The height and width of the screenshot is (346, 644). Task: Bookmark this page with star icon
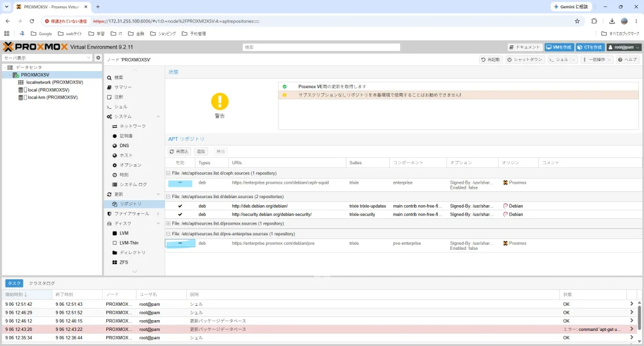[x=577, y=21]
